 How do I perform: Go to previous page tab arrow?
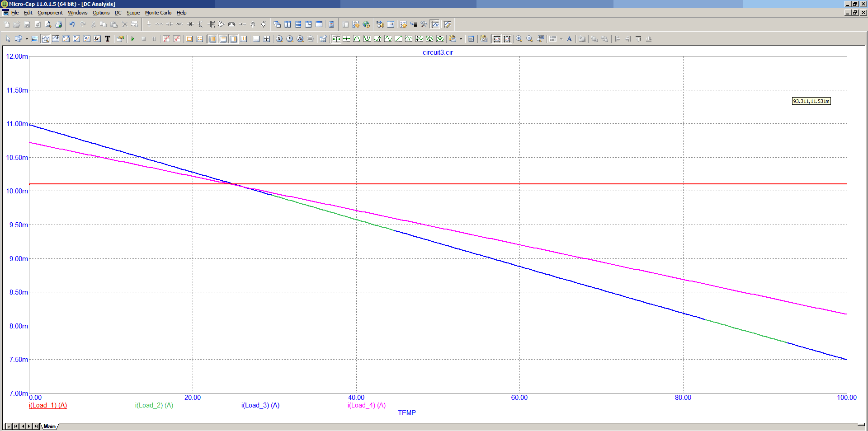click(x=23, y=426)
